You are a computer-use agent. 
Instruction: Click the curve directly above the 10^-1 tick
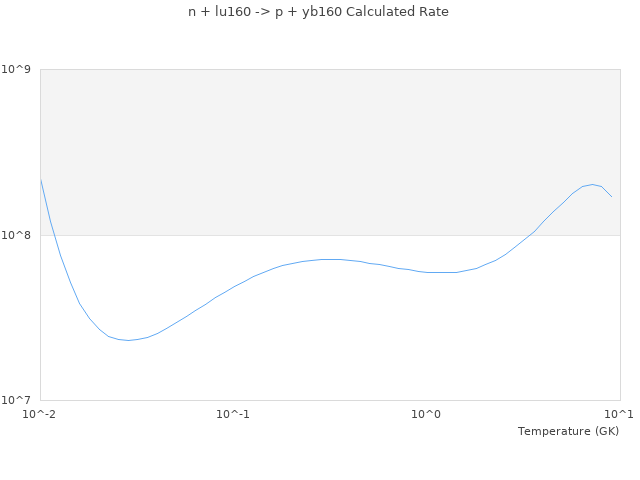[x=233, y=287]
